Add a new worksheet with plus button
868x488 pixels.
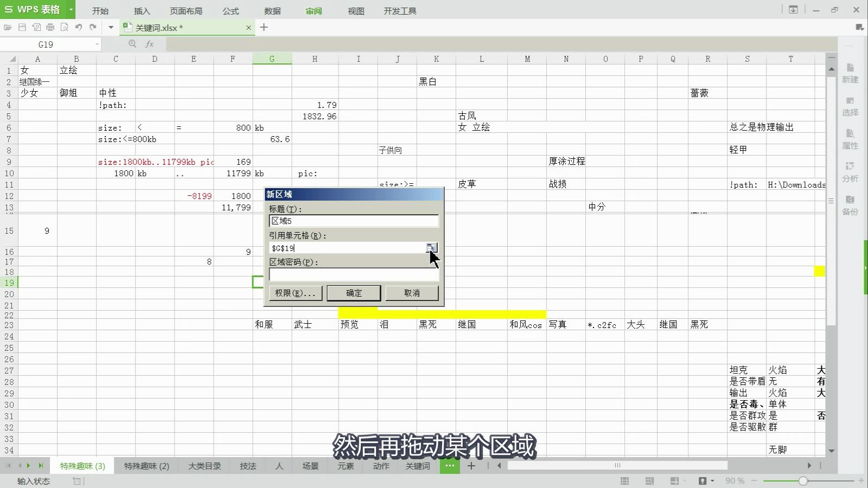click(x=471, y=466)
